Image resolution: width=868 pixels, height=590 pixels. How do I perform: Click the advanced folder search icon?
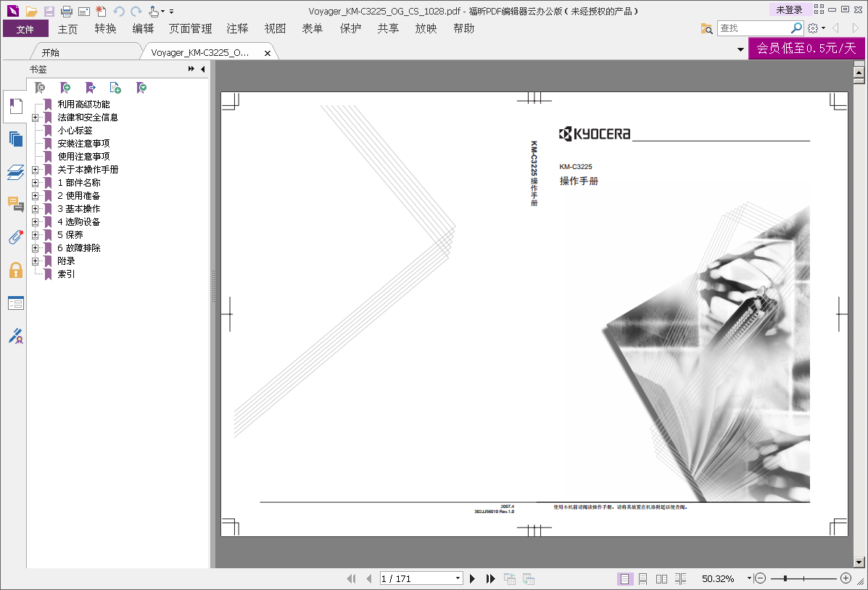coord(706,28)
